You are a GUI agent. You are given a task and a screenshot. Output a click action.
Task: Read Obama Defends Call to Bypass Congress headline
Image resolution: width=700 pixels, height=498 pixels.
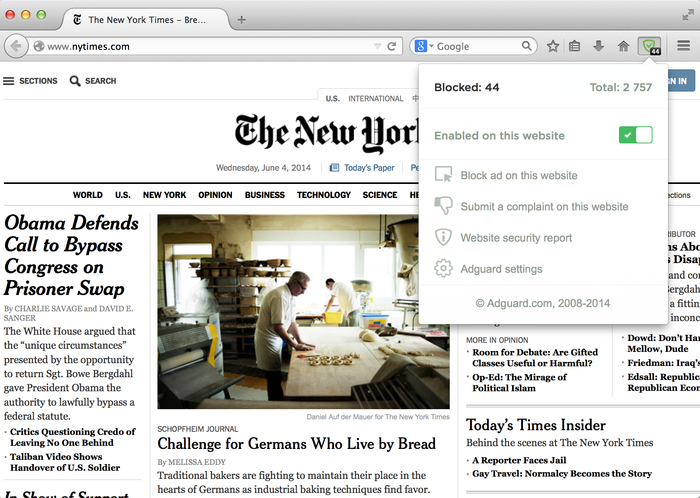[71, 256]
